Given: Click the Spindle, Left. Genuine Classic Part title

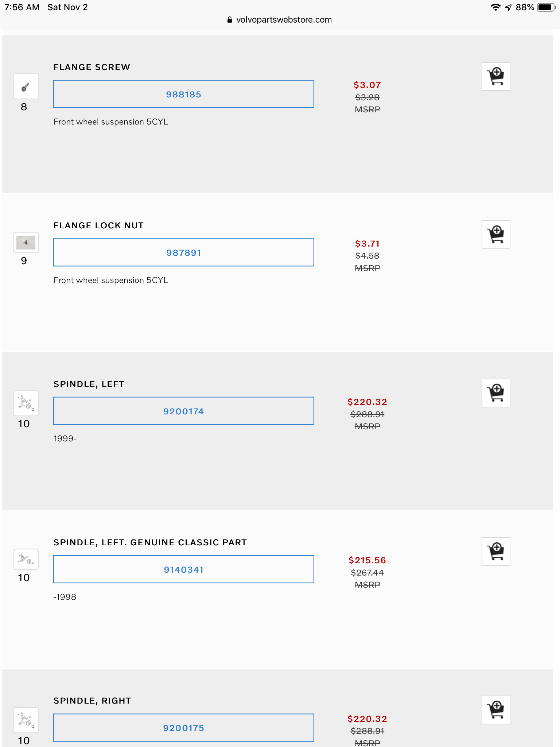Looking at the screenshot, I should (x=150, y=542).
